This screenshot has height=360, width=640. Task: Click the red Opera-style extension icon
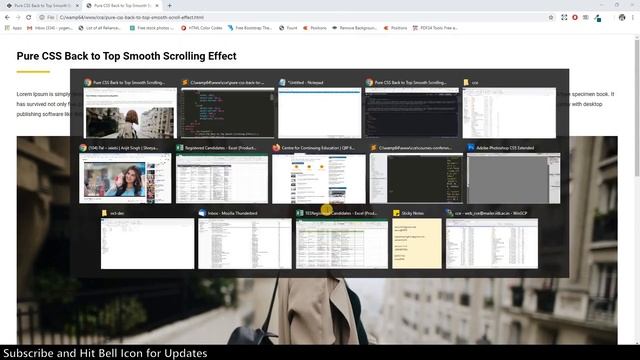pyautogui.click(x=575, y=18)
